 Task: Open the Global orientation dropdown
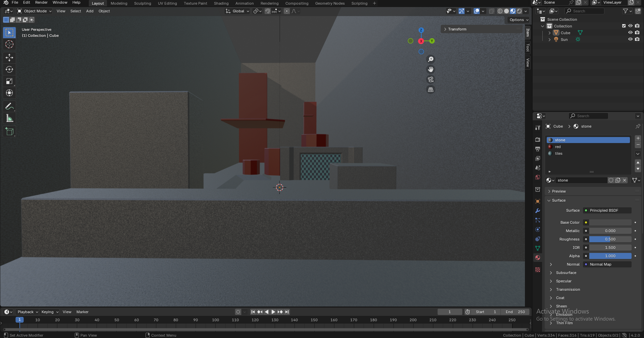237,11
